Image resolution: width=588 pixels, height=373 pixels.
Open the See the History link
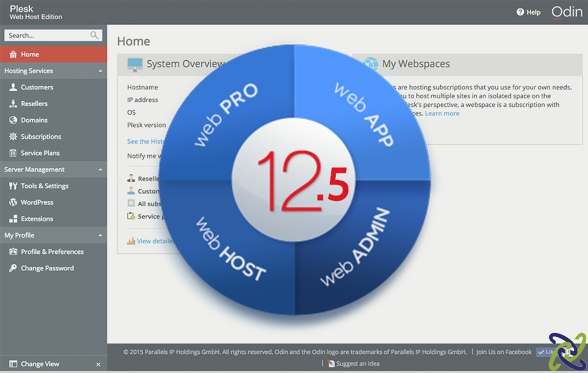(x=146, y=141)
